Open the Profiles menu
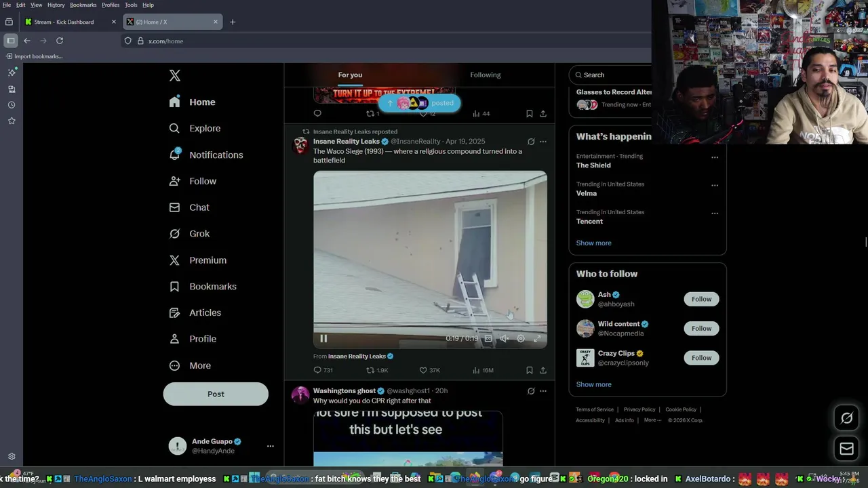This screenshot has height=488, width=868. [111, 5]
